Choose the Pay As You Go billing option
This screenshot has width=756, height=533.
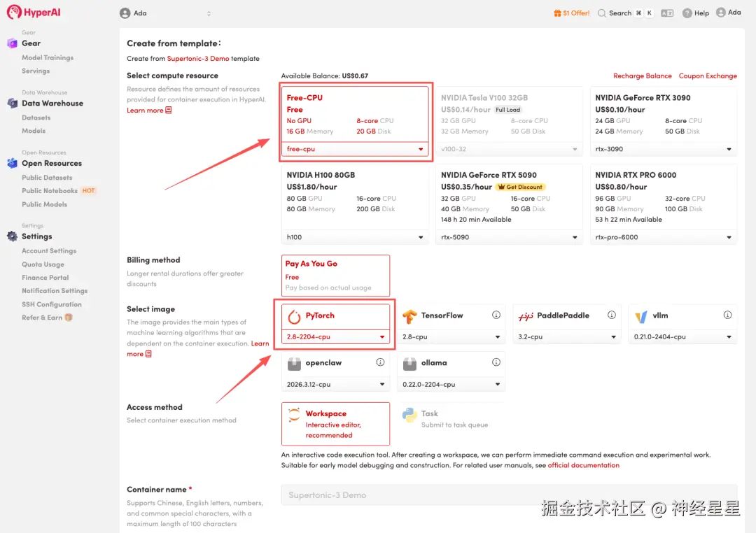point(335,275)
